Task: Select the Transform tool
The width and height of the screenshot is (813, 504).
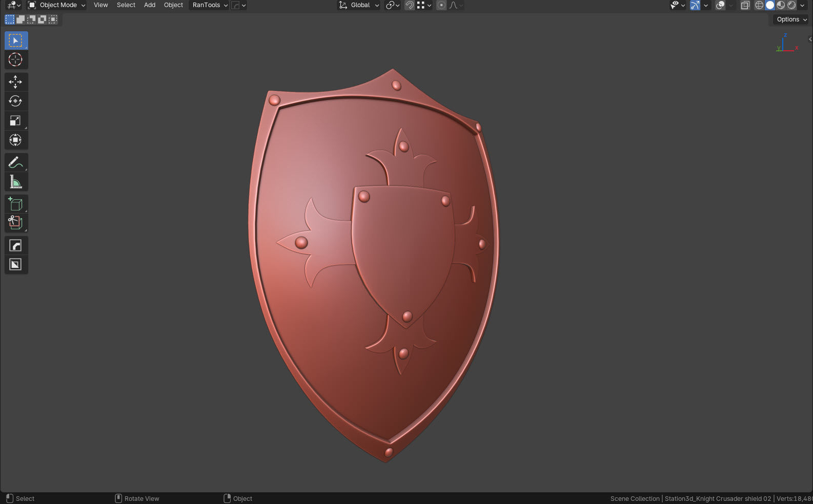Action: (16, 140)
